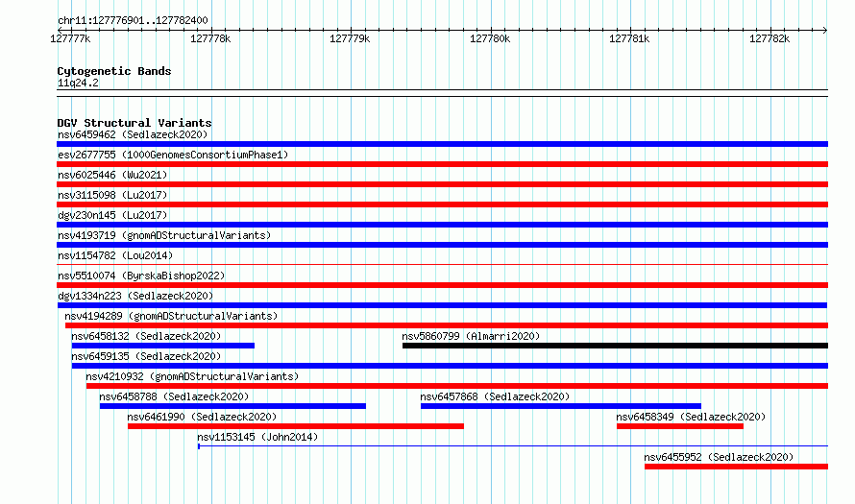
Task: Select the nsv6458349 (Sedlazeck2020) label
Action: pos(691,417)
